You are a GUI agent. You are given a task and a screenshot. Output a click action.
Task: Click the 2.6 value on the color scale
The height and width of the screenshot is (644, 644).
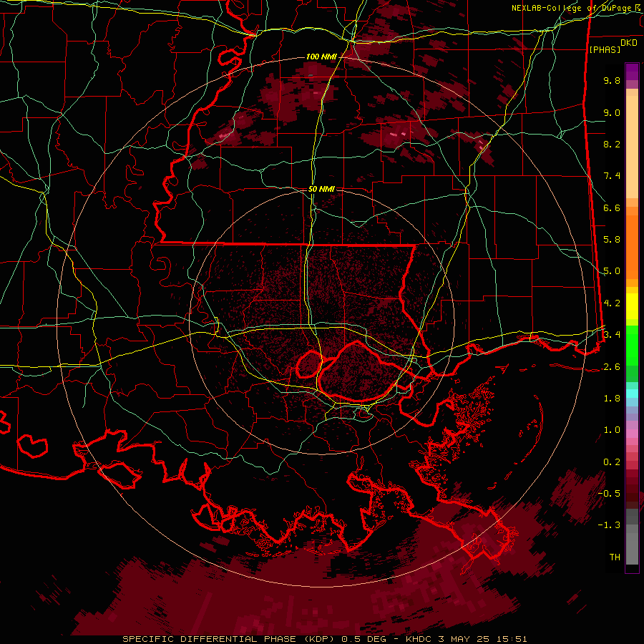pyautogui.click(x=612, y=367)
